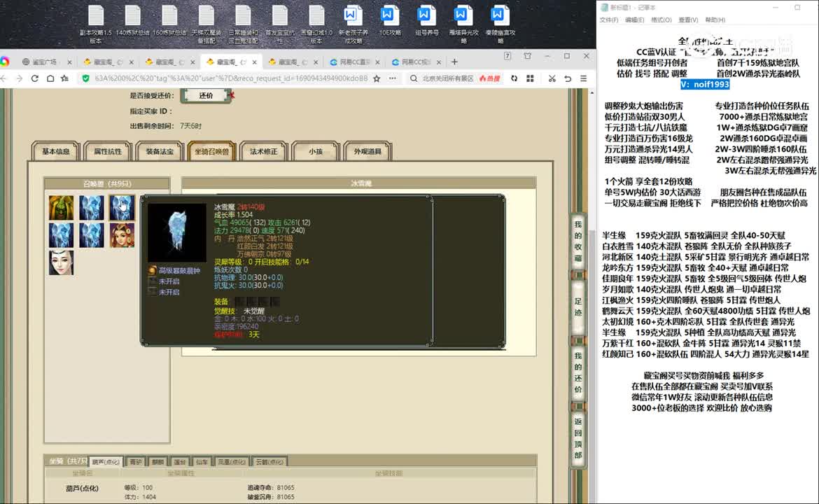This screenshot has height=504, width=819.
Task: Open the 小孩 tab
Action: pos(316,151)
